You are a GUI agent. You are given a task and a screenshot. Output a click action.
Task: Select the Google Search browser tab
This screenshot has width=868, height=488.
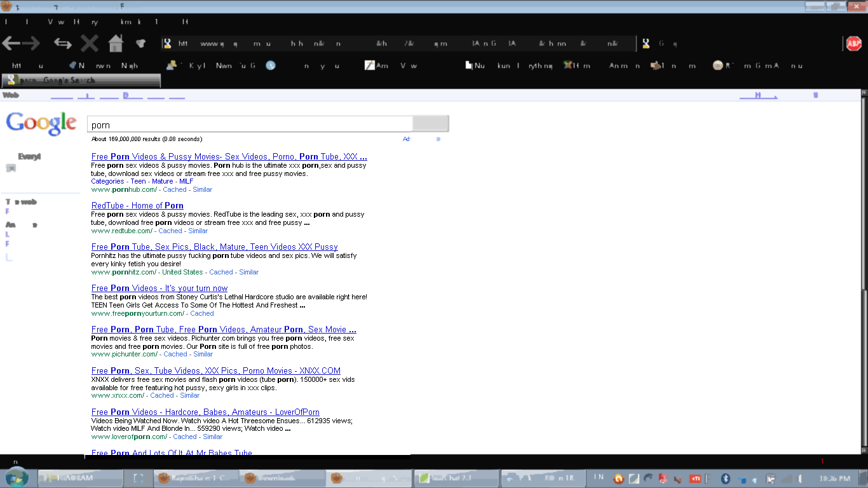[81, 81]
